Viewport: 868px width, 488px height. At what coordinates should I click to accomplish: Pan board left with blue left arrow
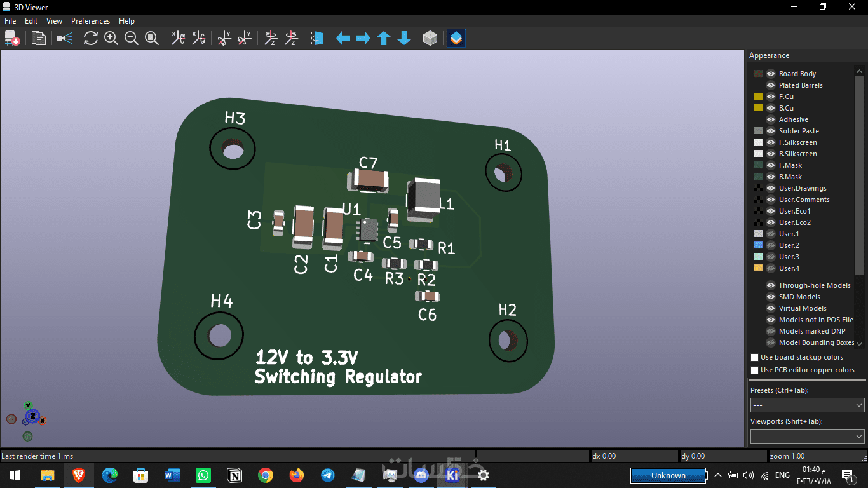coord(343,39)
